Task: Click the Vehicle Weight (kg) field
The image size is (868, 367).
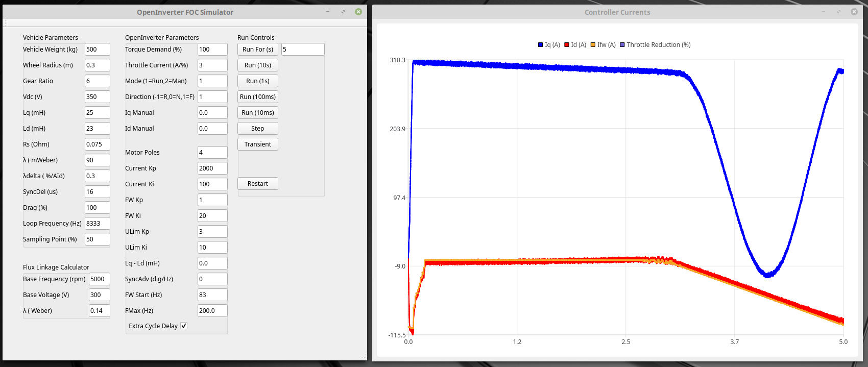Action: (97, 50)
